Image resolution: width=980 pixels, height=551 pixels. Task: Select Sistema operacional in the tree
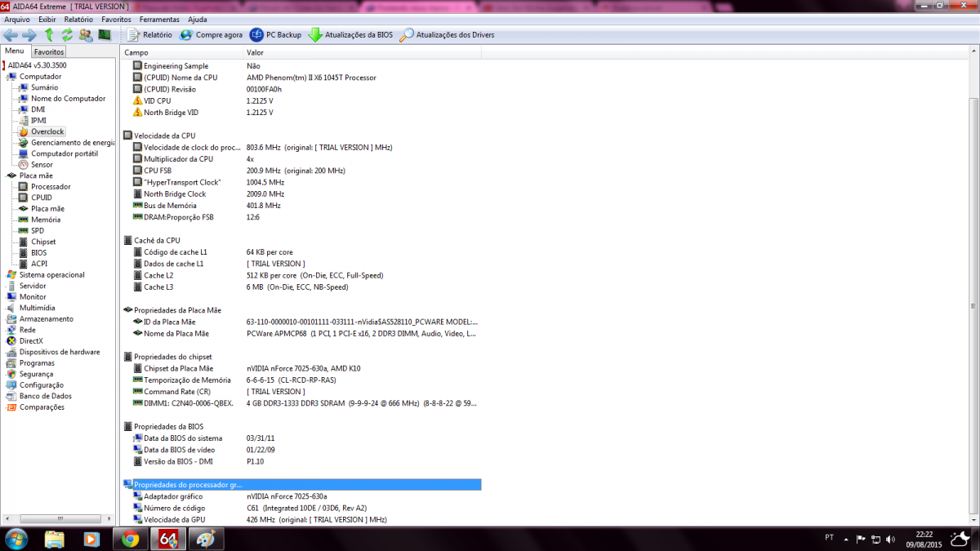(51, 275)
